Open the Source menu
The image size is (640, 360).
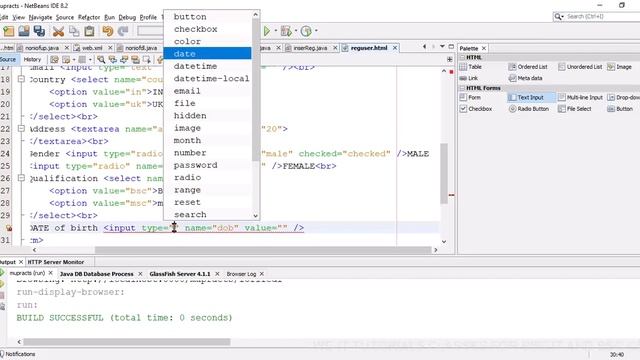coord(65,17)
